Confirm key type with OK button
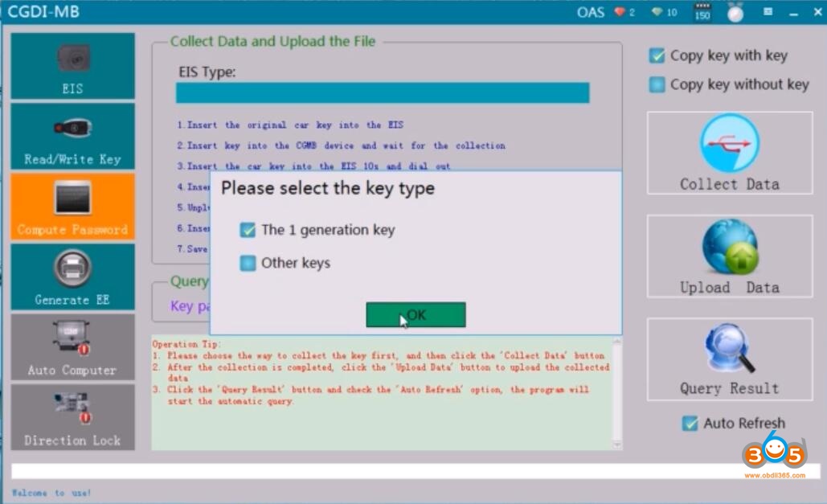 pos(416,315)
